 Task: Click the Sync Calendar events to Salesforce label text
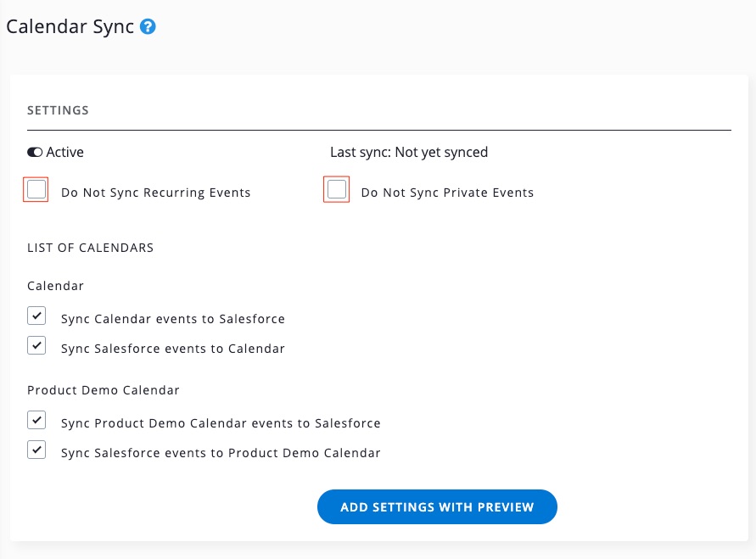173,320
